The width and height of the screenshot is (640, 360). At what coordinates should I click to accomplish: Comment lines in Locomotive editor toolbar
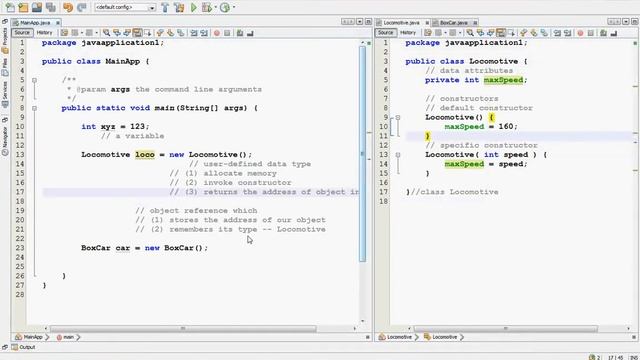603,33
